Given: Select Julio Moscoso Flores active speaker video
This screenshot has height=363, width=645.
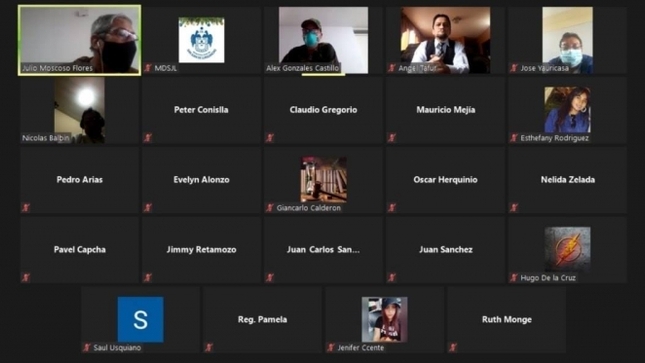Looking at the screenshot, I should click(79, 40).
